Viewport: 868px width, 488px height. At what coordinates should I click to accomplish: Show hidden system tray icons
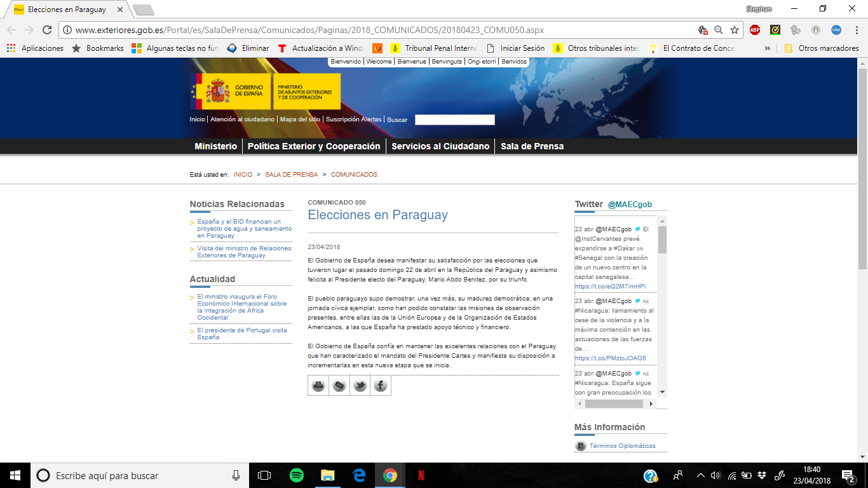point(700,475)
